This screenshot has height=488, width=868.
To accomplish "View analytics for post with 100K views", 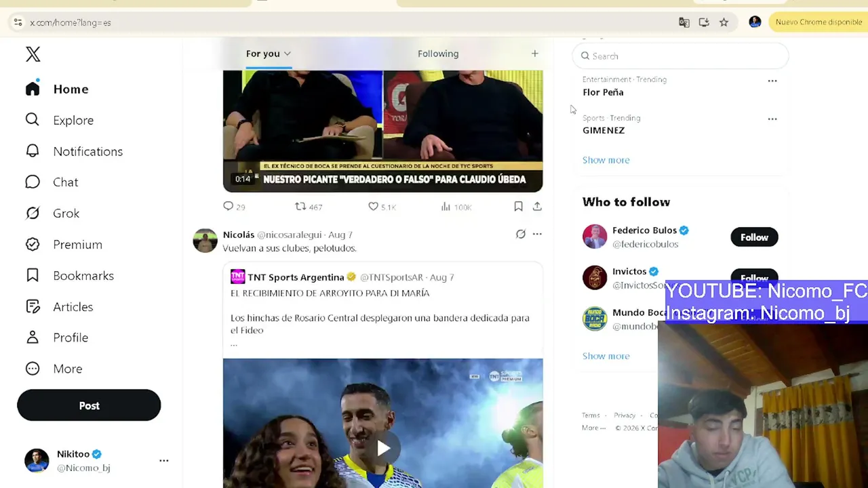I will coord(456,207).
